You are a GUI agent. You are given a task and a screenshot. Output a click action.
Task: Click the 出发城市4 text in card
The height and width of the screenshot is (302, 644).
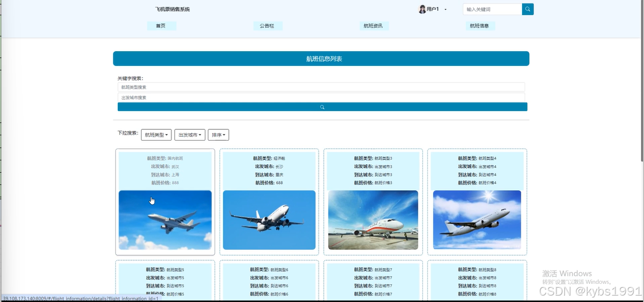tap(488, 167)
